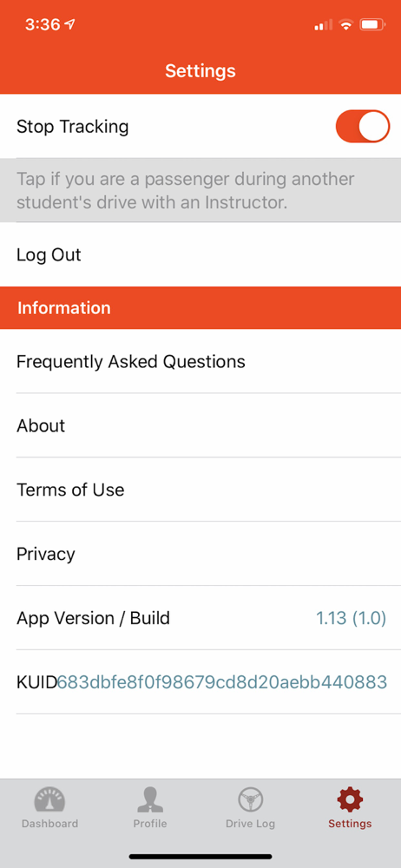Screen dimensions: 401x868
Task: Select the Stop Tracking row label
Action: (73, 126)
